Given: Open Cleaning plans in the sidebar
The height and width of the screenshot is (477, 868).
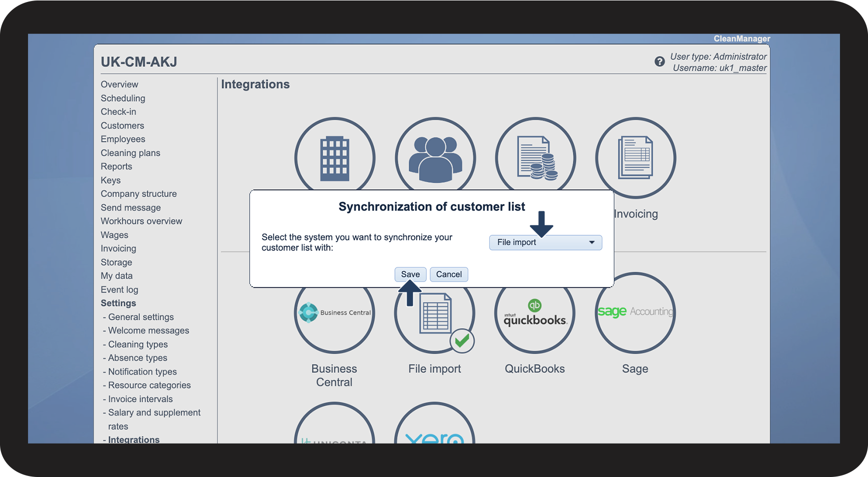Looking at the screenshot, I should pos(130,153).
